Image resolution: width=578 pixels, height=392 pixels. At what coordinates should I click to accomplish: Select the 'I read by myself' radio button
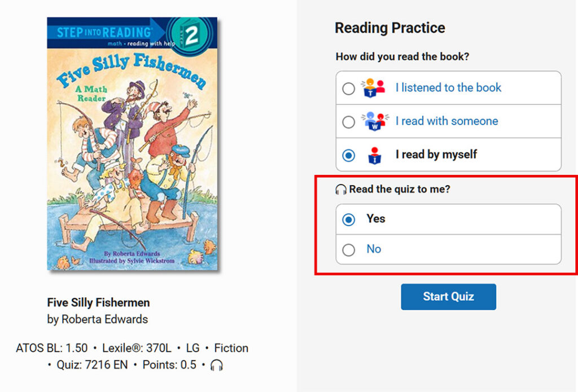(x=349, y=155)
